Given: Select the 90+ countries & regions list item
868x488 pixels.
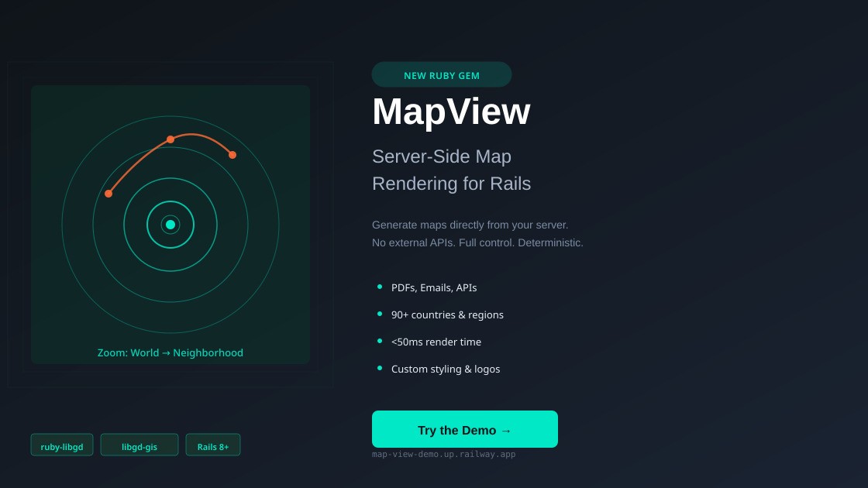Looking at the screenshot, I should [447, 314].
